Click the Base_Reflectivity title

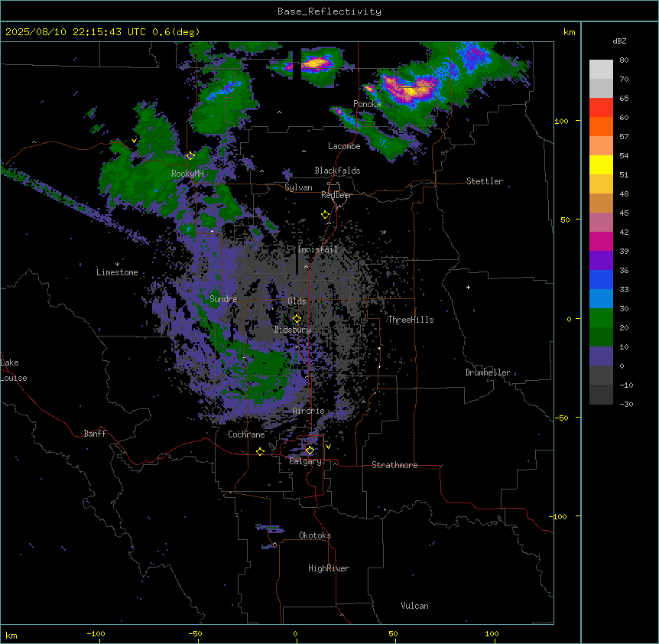329,11
